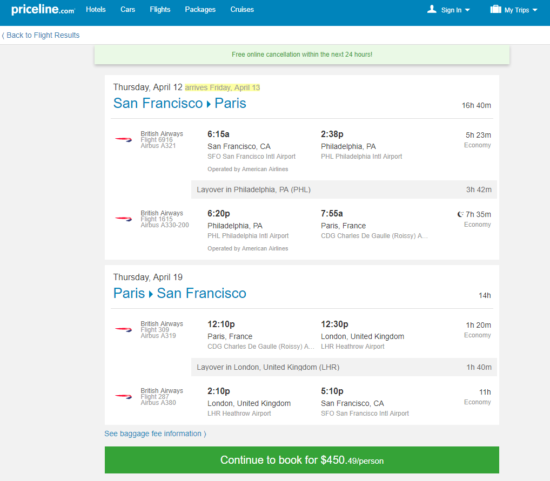Click the overnight moon icon beside 7h 35m

[x=460, y=214]
